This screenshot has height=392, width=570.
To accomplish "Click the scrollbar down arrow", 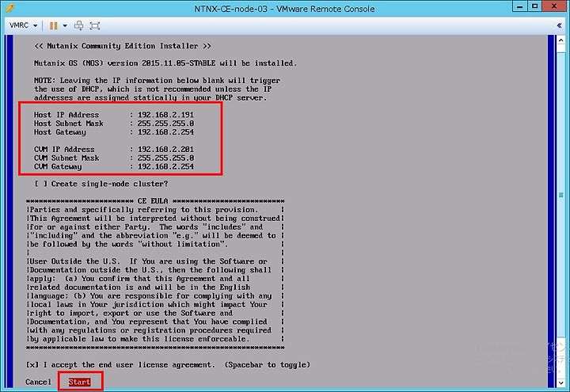I will 561,382.
